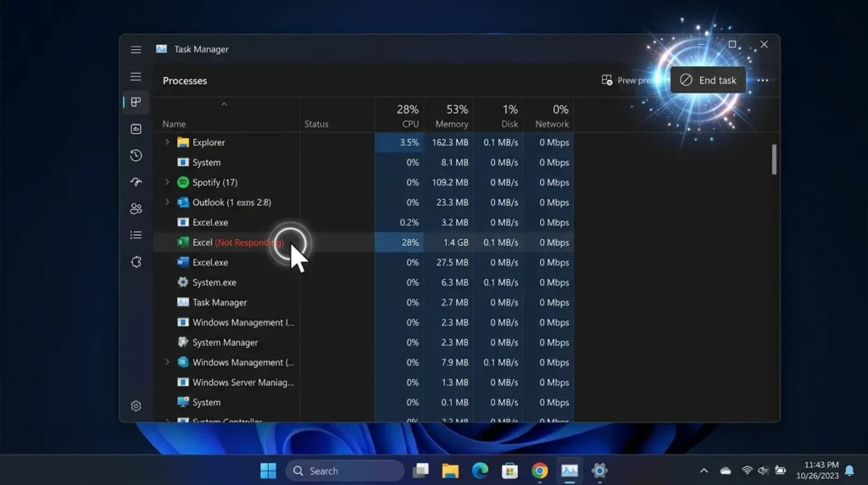
Task: Collapse sort arrow above Name column
Action: [x=224, y=104]
